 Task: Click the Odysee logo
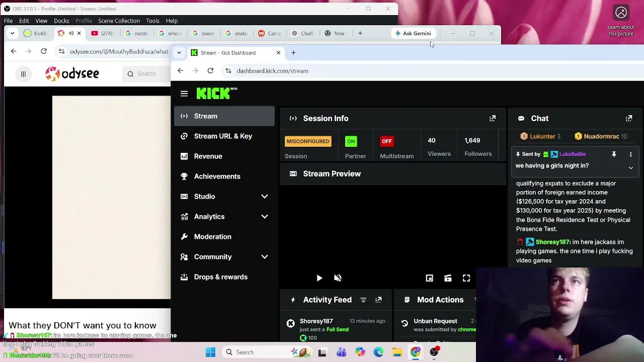pyautogui.click(x=72, y=74)
